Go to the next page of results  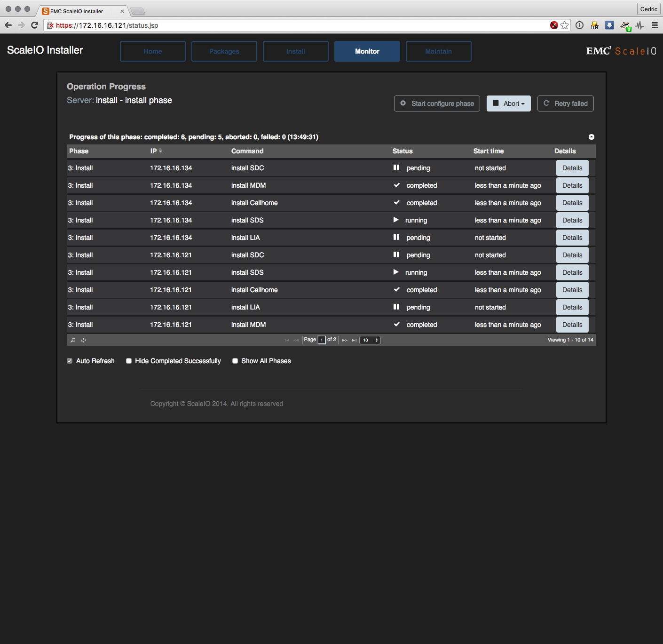[345, 340]
